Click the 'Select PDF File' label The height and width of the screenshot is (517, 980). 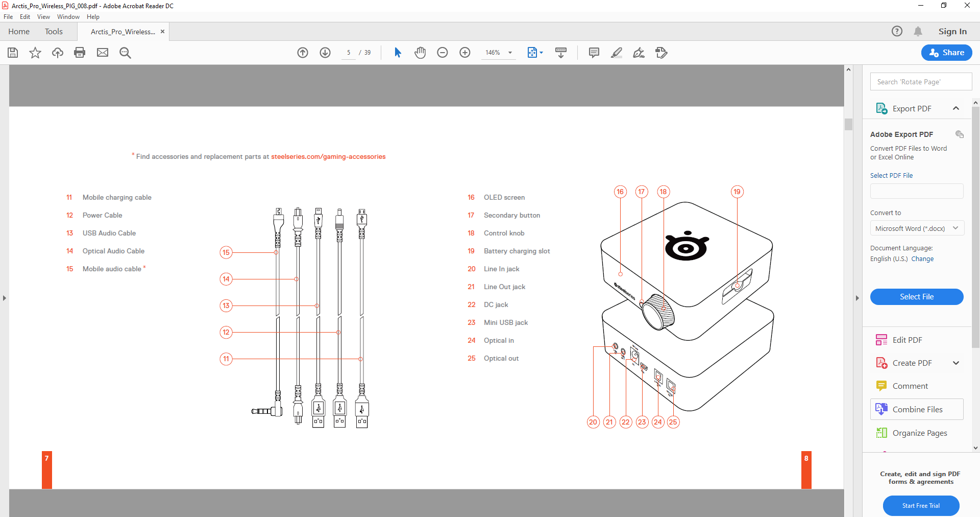click(891, 176)
